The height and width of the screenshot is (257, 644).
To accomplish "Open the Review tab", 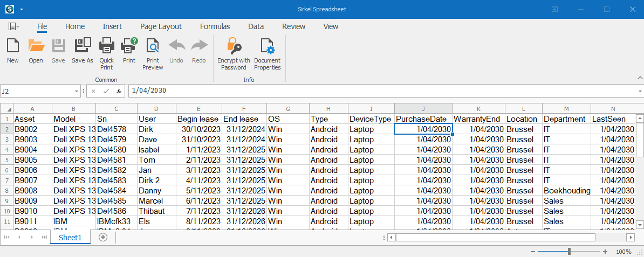I will 293,26.
